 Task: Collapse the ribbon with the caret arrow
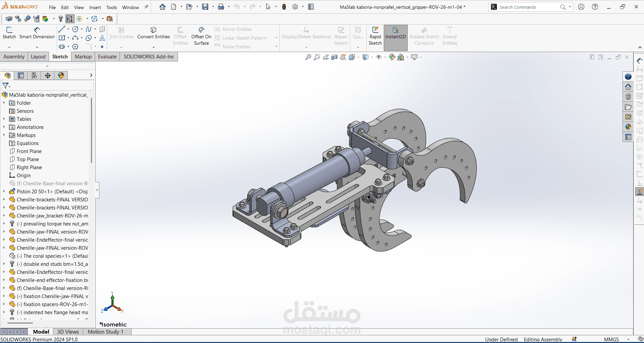pos(640,47)
